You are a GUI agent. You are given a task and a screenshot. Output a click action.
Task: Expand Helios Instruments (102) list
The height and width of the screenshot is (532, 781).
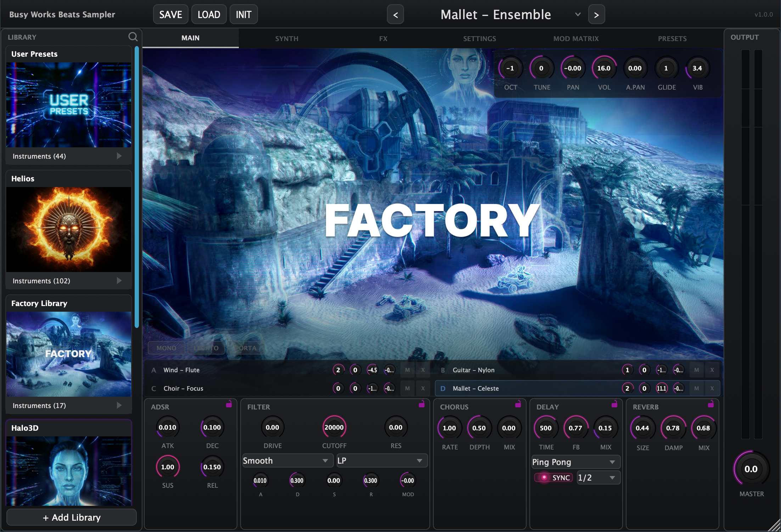119,281
